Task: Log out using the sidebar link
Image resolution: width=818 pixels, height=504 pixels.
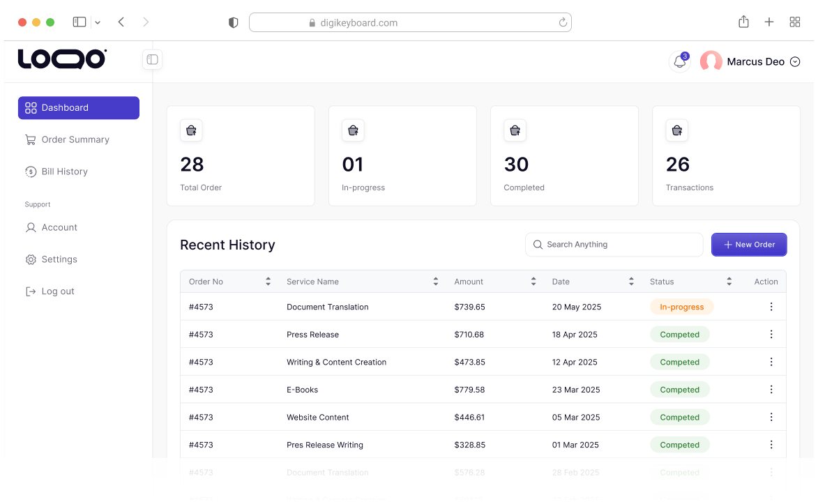Action: pos(57,291)
